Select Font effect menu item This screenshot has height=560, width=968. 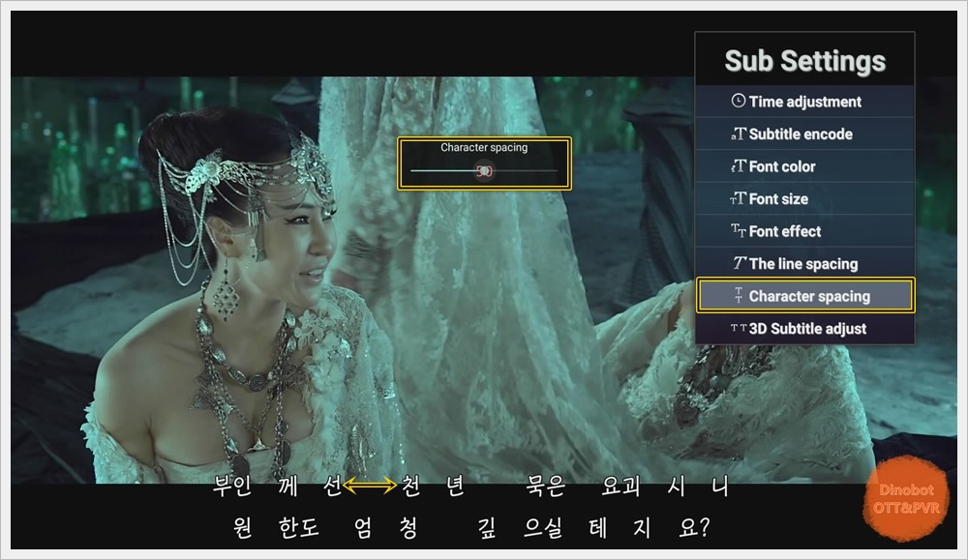804,231
